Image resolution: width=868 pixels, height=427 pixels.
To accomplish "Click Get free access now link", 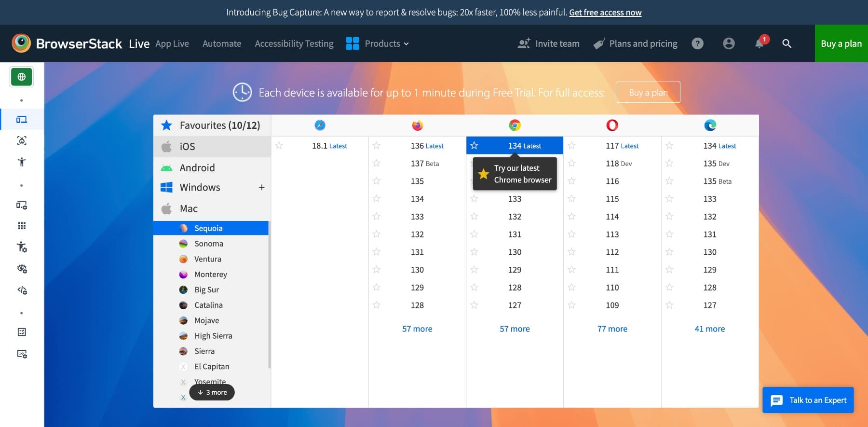I will point(605,12).
